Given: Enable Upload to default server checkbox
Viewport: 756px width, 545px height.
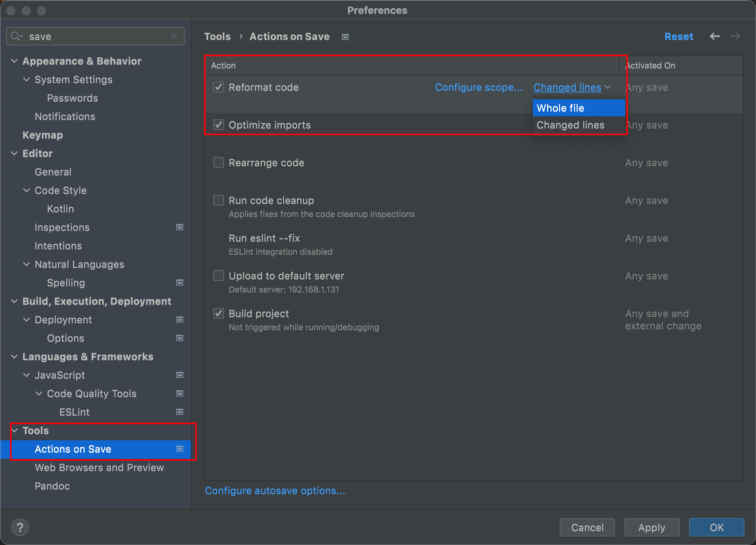Looking at the screenshot, I should 219,276.
